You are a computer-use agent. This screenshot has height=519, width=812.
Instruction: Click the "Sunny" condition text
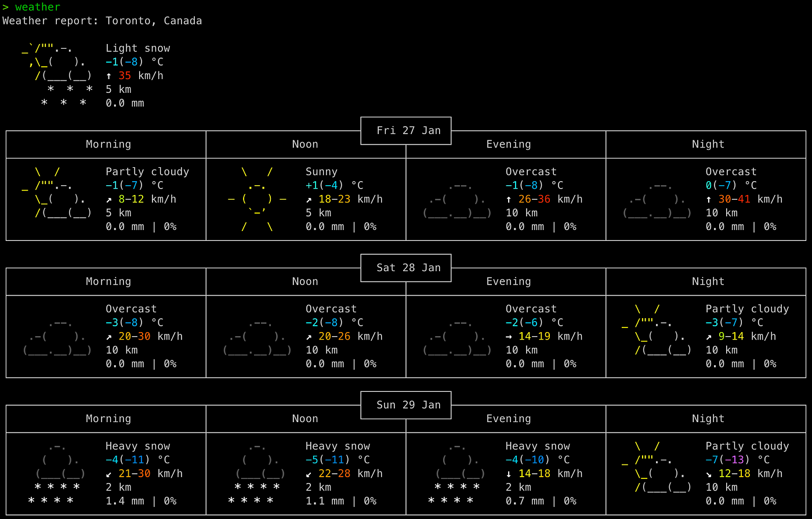tap(321, 172)
